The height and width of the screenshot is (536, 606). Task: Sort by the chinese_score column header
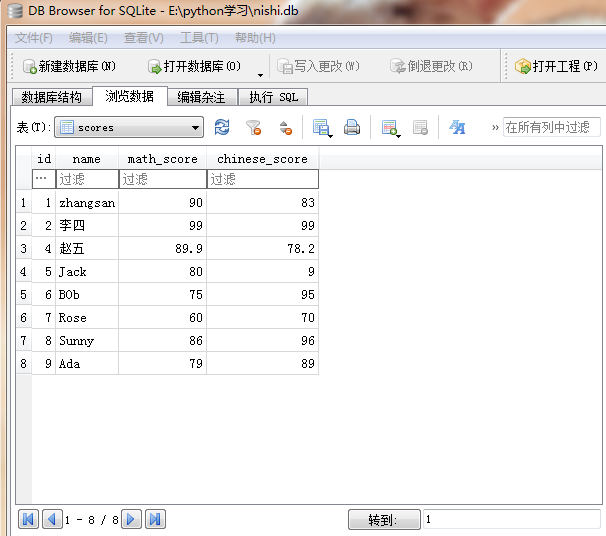263,159
